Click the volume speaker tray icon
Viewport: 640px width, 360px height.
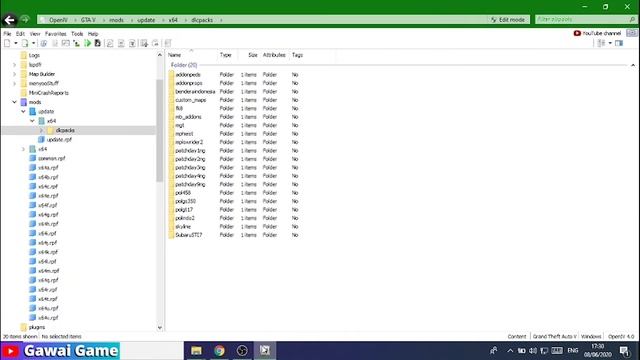(533, 351)
